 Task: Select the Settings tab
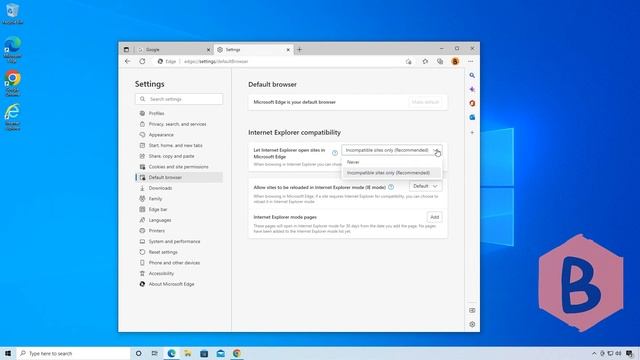[253, 49]
